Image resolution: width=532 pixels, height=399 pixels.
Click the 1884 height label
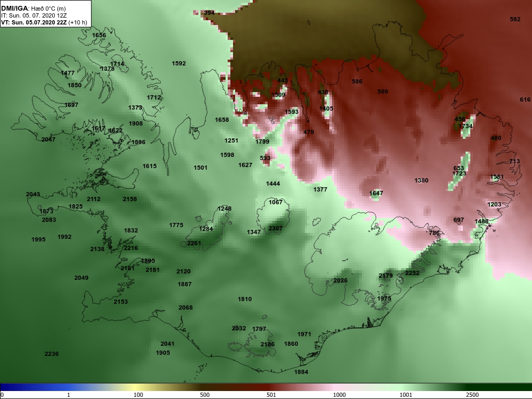click(x=301, y=372)
